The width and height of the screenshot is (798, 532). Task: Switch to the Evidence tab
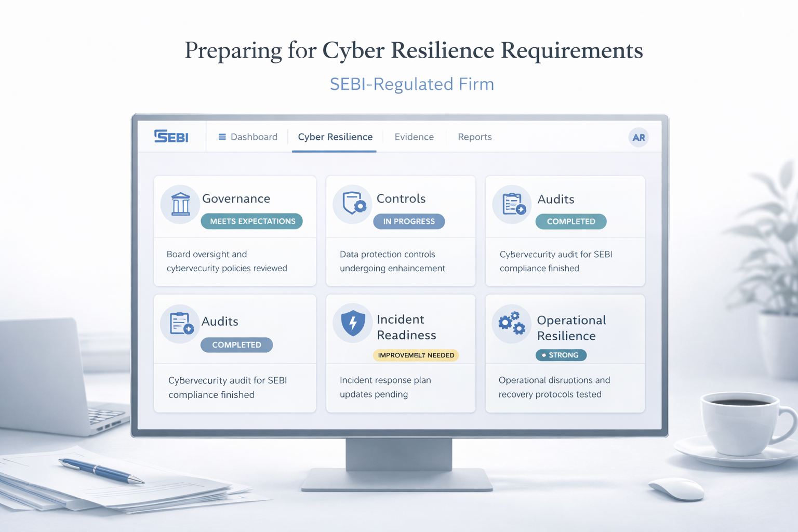click(414, 137)
